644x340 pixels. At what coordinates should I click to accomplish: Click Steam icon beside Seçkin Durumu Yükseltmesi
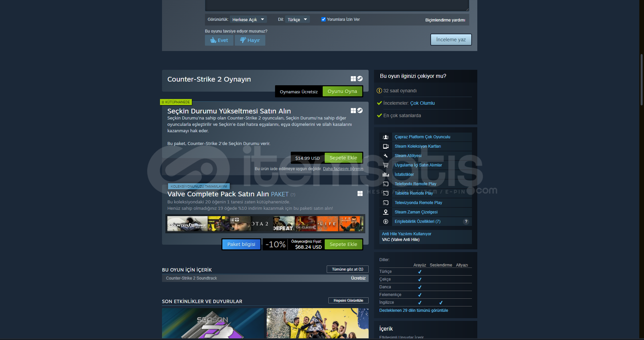[x=360, y=110]
